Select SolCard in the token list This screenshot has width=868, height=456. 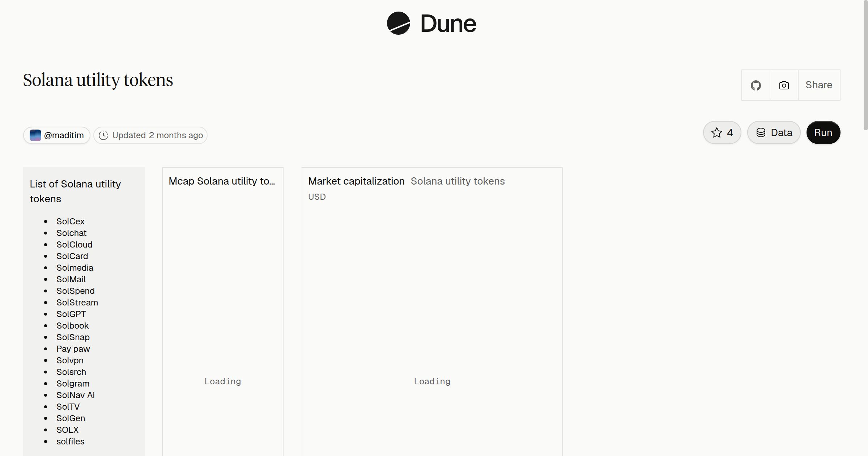[72, 256]
